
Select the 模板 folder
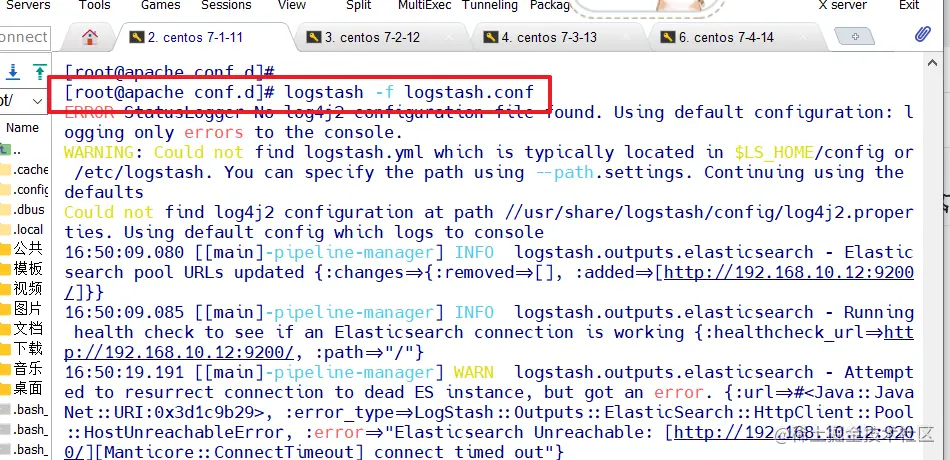22,268
